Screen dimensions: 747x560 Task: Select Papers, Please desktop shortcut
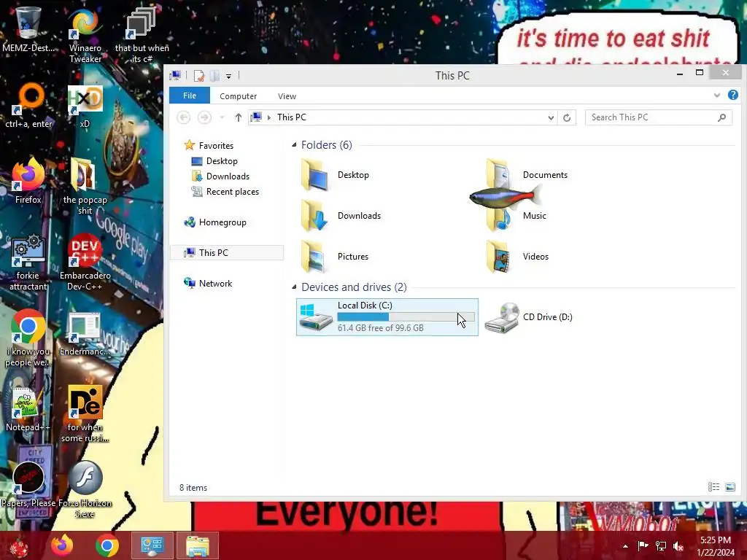coord(28,484)
